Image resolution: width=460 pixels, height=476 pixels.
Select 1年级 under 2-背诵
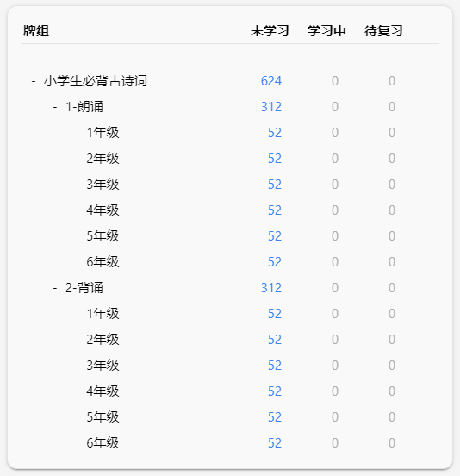point(103,314)
